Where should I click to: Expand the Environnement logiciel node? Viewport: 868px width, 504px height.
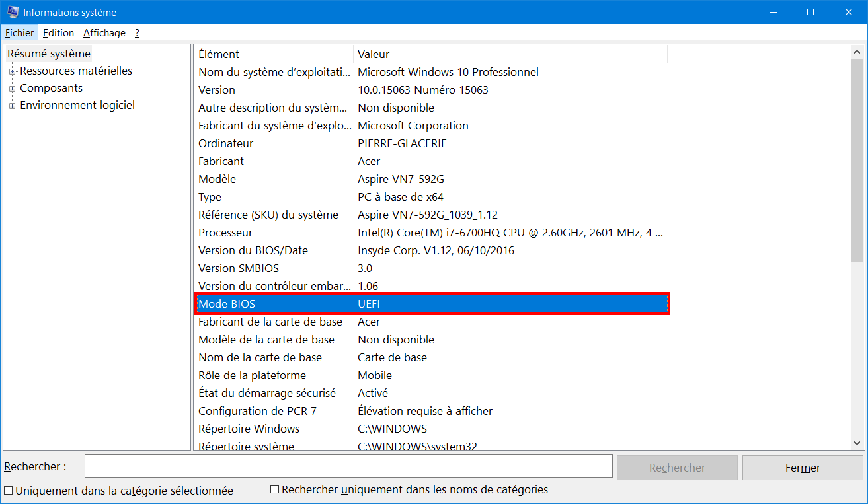[x=12, y=106]
